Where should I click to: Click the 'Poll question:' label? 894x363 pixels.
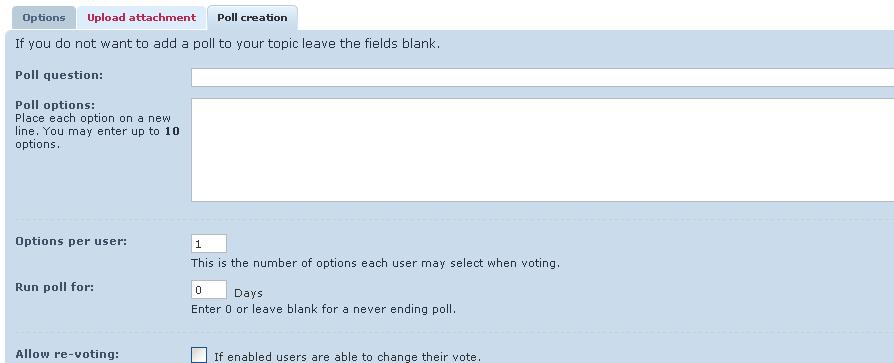pyautogui.click(x=59, y=75)
